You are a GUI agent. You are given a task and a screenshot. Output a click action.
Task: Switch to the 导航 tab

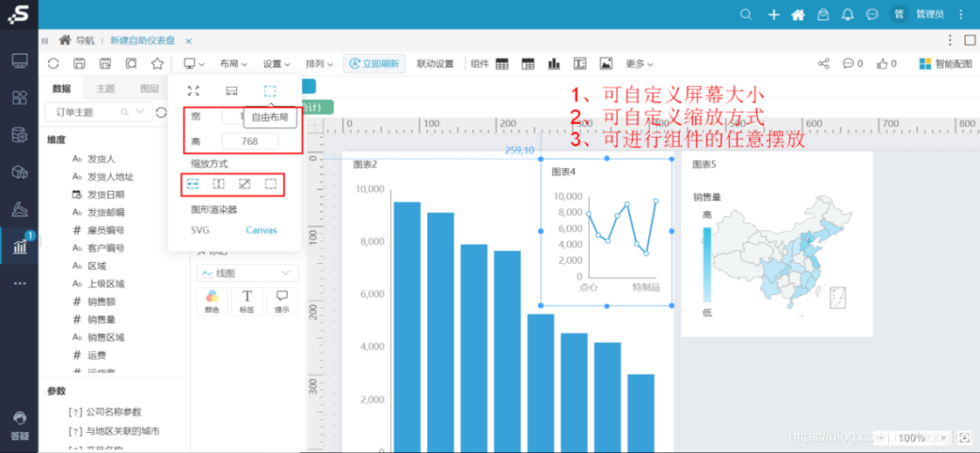pyautogui.click(x=77, y=41)
